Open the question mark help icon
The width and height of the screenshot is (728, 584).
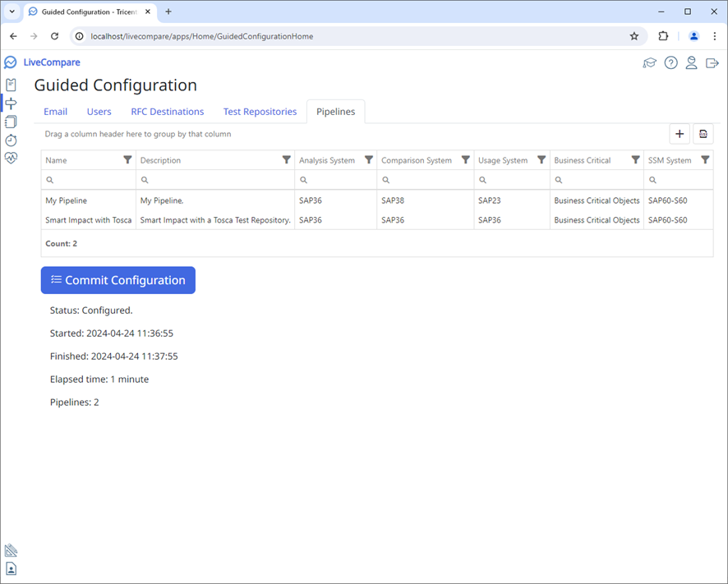670,62
